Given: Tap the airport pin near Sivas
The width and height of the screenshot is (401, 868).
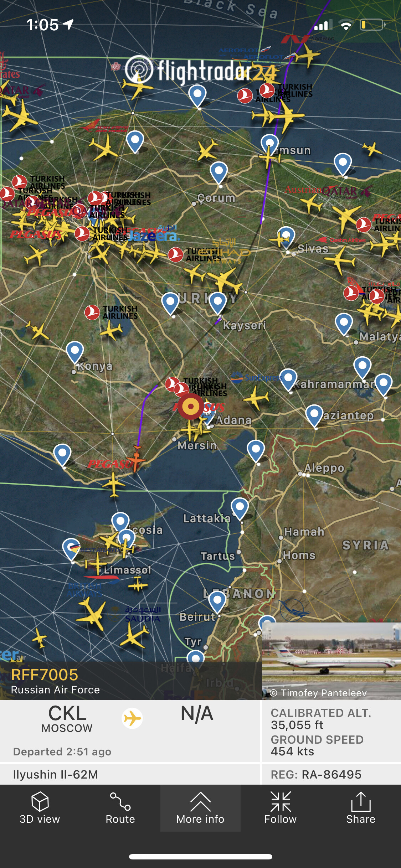Looking at the screenshot, I should click(x=287, y=237).
